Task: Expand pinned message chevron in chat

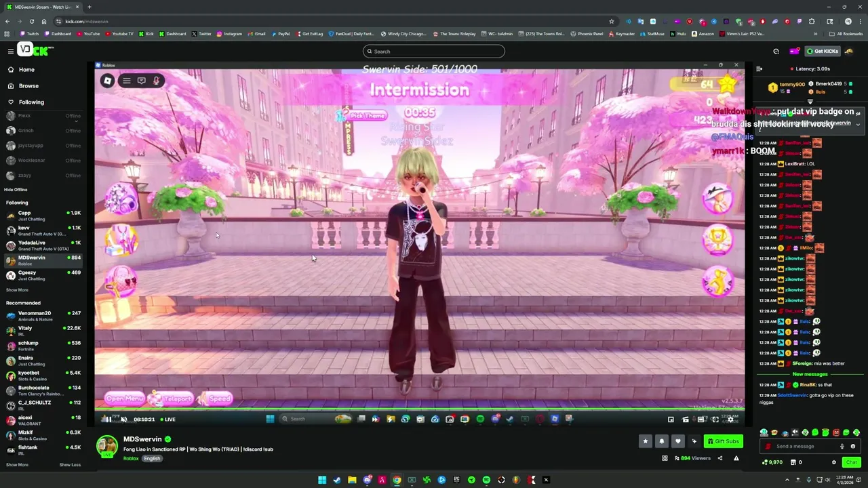Action: point(858,125)
